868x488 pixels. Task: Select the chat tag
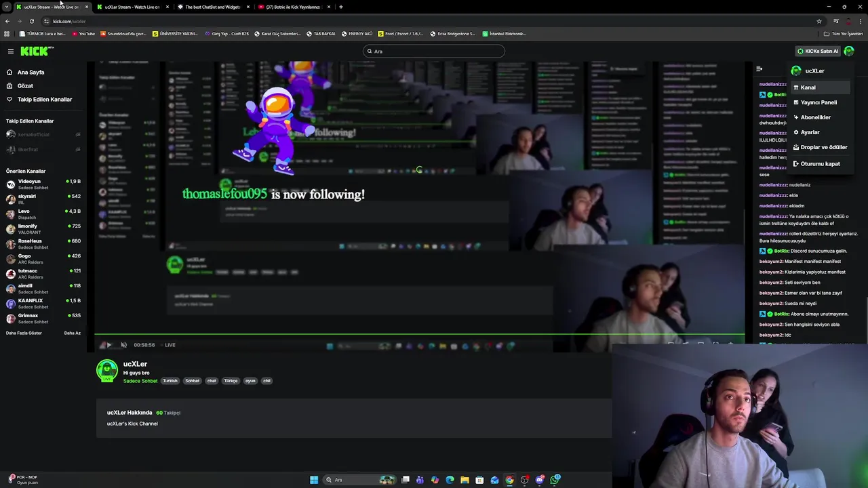[x=212, y=381]
